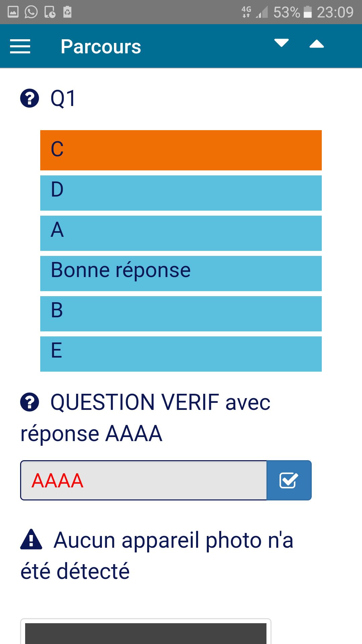Image resolution: width=362 pixels, height=644 pixels.
Task: Tap the 4G signal indicator
Action: point(246,12)
